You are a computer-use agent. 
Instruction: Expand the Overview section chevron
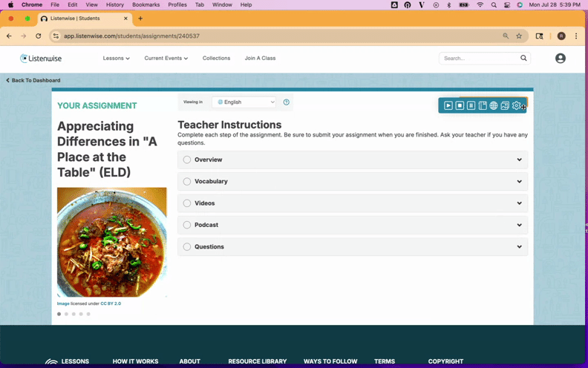coord(520,160)
